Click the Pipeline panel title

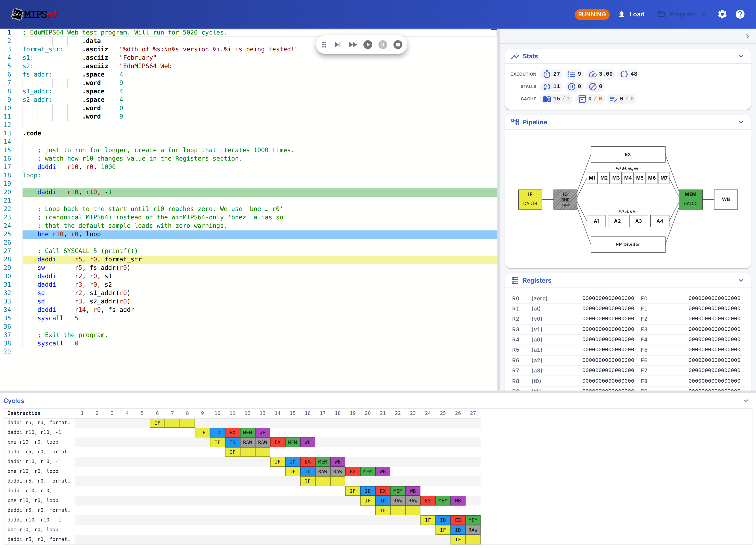pos(535,122)
